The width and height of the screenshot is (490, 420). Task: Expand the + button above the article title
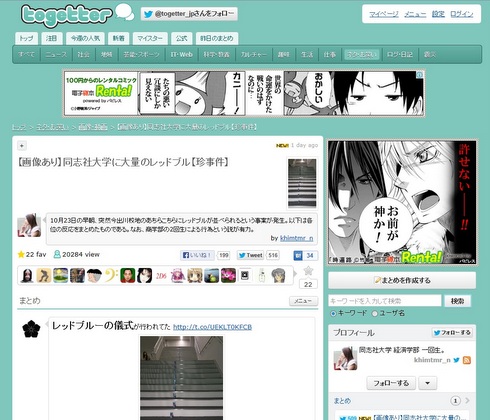[22, 146]
